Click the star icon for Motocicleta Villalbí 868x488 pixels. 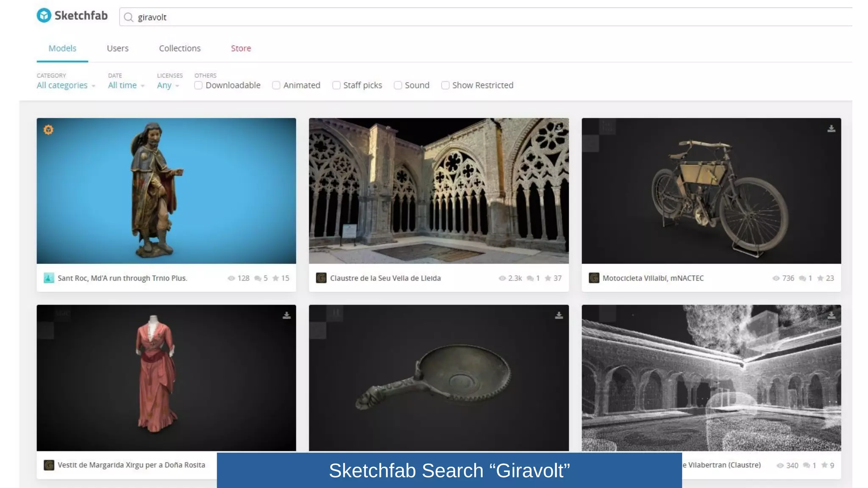point(820,278)
